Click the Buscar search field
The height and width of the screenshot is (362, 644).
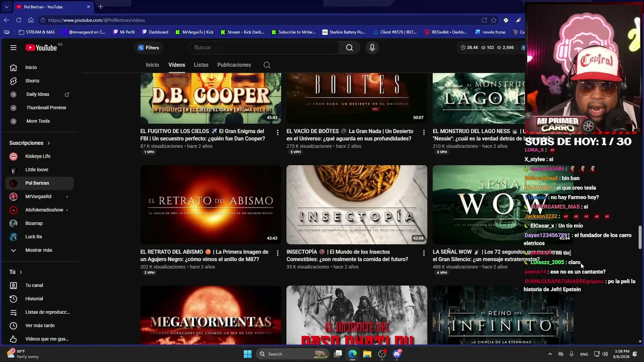264,48
